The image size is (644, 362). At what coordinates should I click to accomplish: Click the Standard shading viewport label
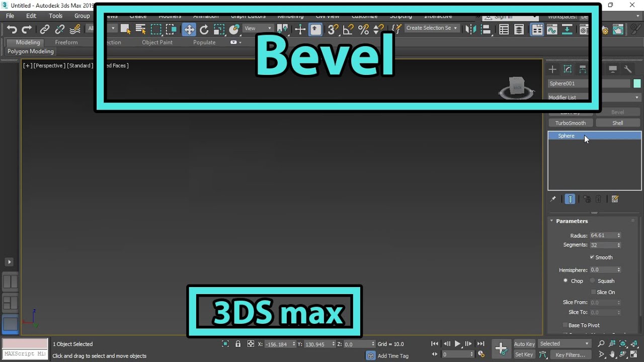pos(80,65)
